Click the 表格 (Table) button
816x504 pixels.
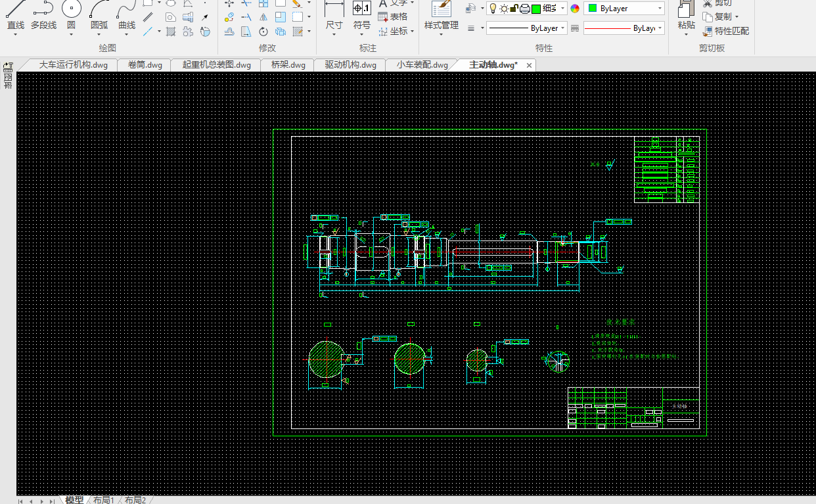(393, 17)
